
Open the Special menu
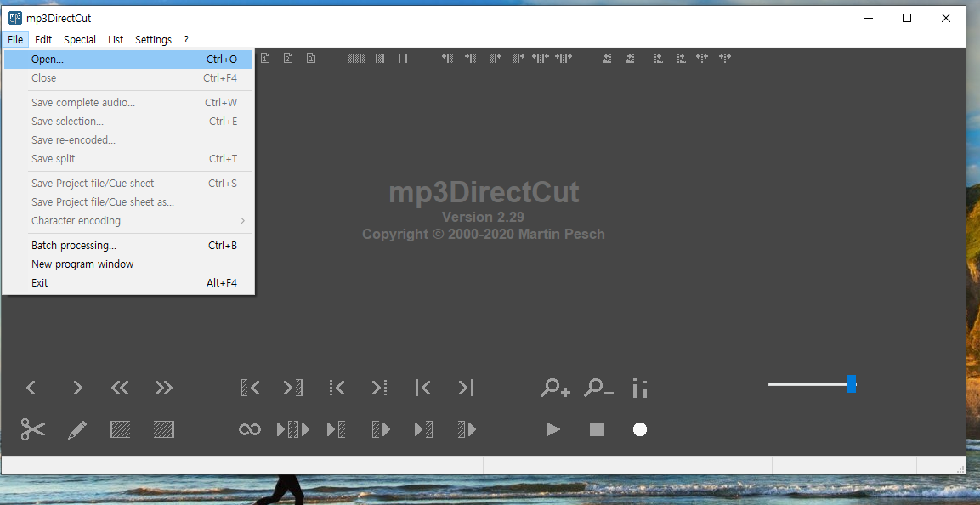[x=80, y=39]
